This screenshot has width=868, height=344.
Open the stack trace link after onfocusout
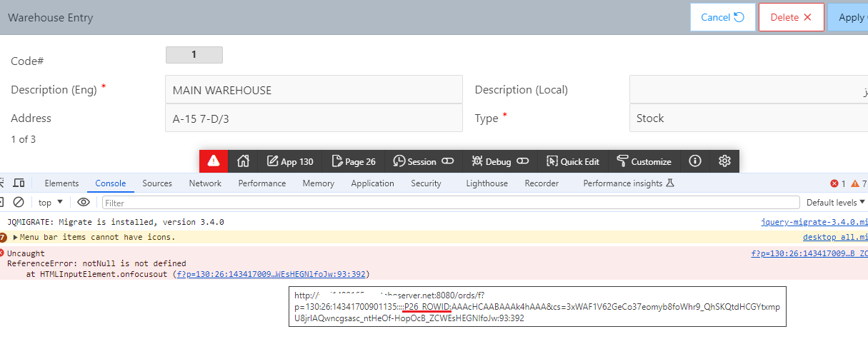[x=272, y=273]
